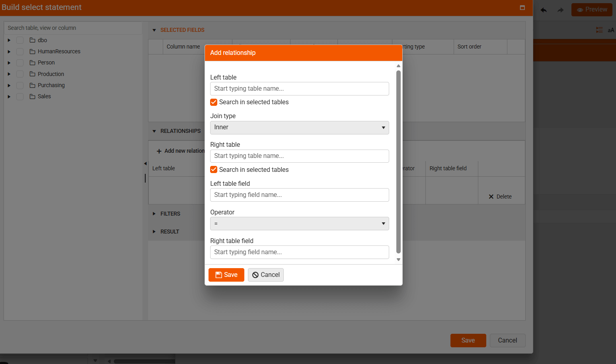
Task: Click the Purchasing folder icon
Action: pos(33,85)
